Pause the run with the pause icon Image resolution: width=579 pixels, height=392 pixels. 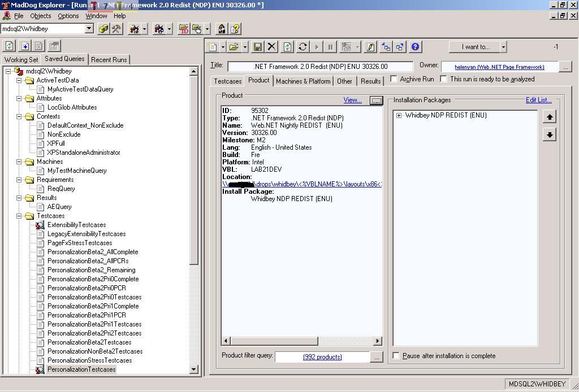[330, 47]
